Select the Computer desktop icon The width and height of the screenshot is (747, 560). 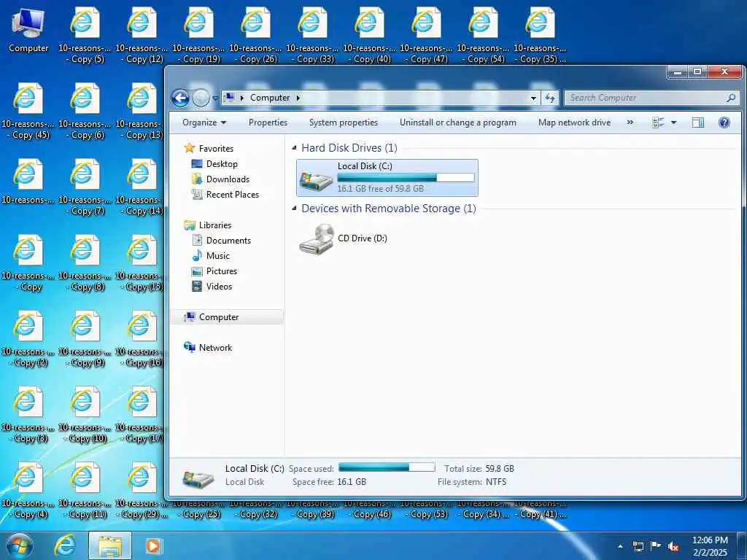click(28, 31)
